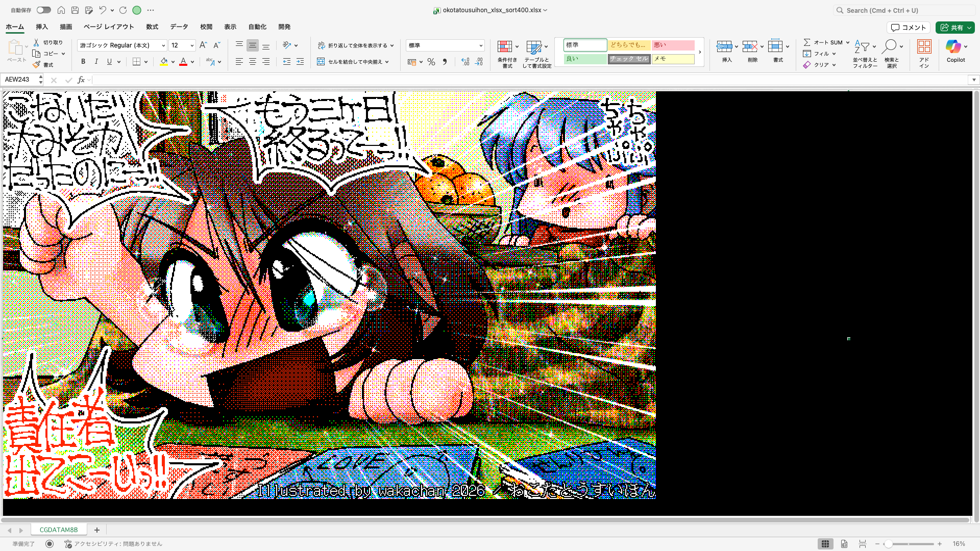Toggle bold formatting

click(x=83, y=61)
